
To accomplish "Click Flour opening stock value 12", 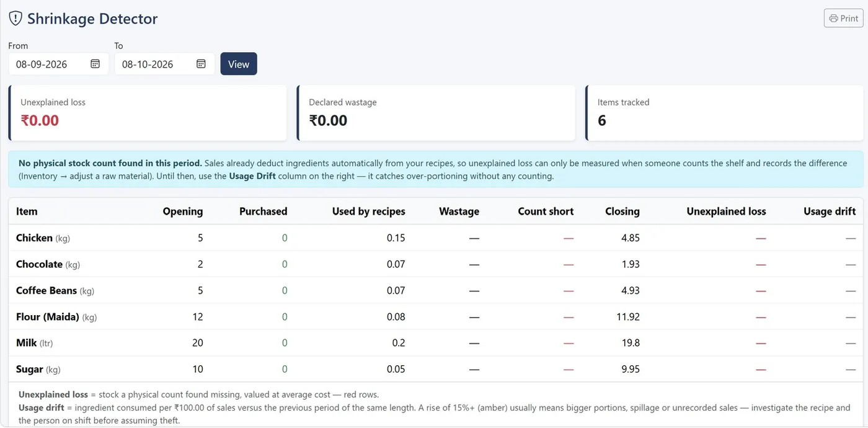I will click(x=198, y=317).
